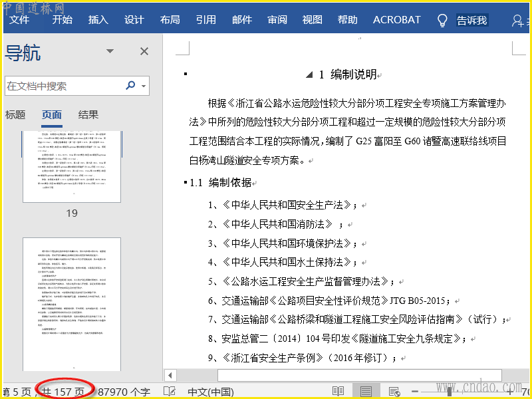The height and width of the screenshot is (399, 532).
Task: Click the 共 157 页 page count
Action: coord(63,392)
